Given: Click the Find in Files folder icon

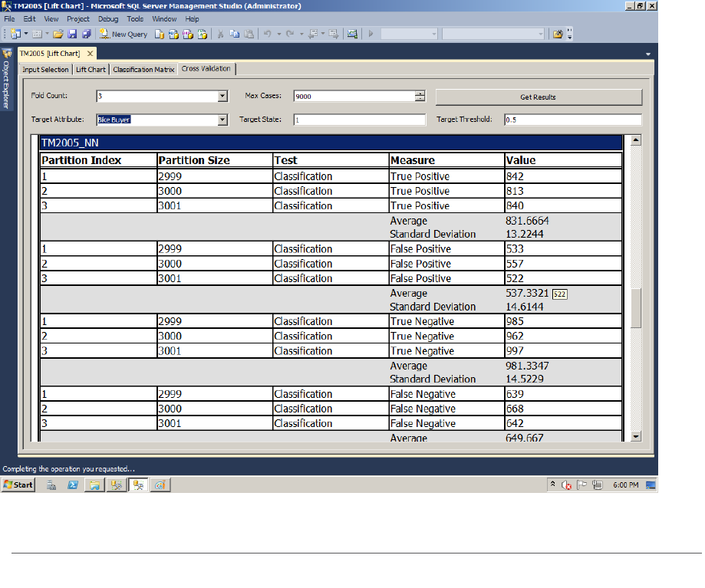Looking at the screenshot, I should tap(558, 34).
